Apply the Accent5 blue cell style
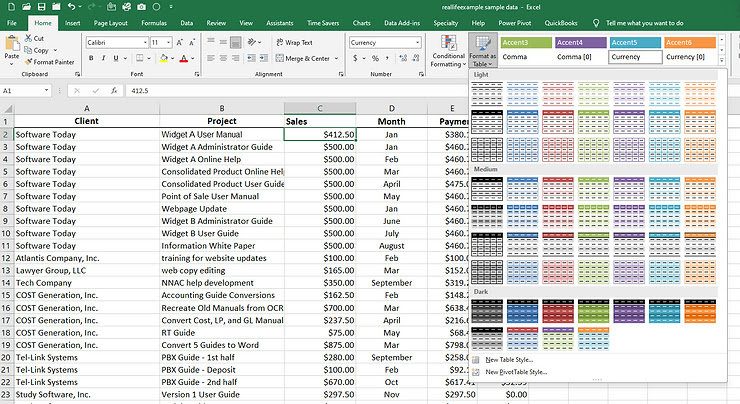Screen dimensions: 740x404 635,42
